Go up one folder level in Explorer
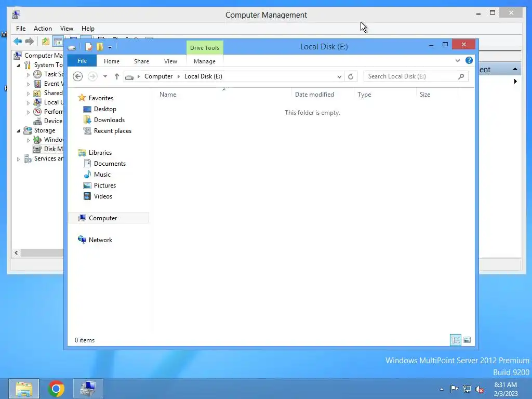This screenshot has height=399, width=532. (117, 76)
